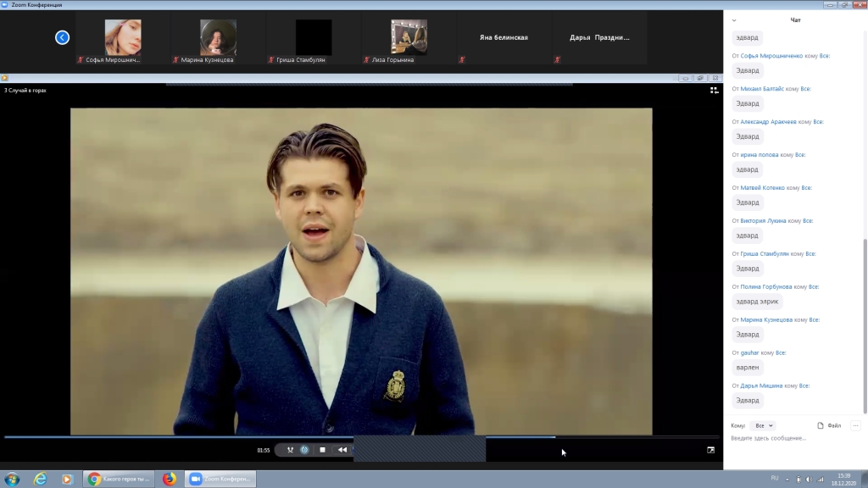Select Лиза Горынина participant thumbnail
The width and height of the screenshot is (868, 488).
(409, 37)
